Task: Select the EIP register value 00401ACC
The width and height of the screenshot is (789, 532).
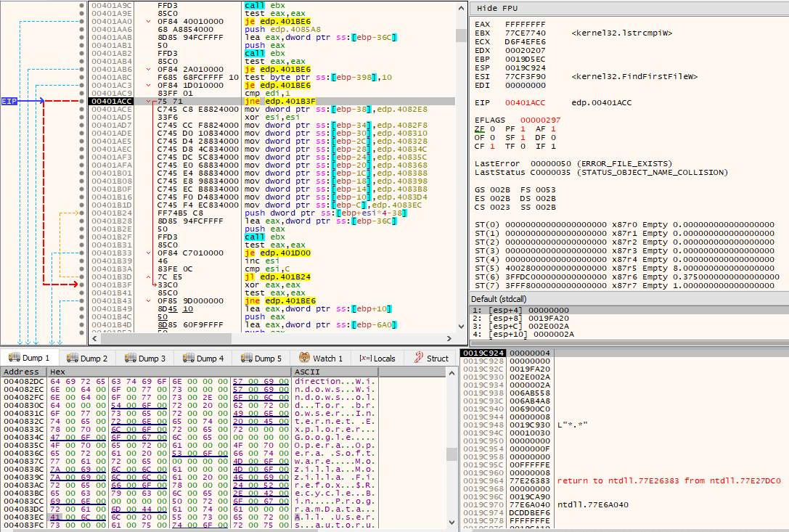Action: [x=525, y=102]
